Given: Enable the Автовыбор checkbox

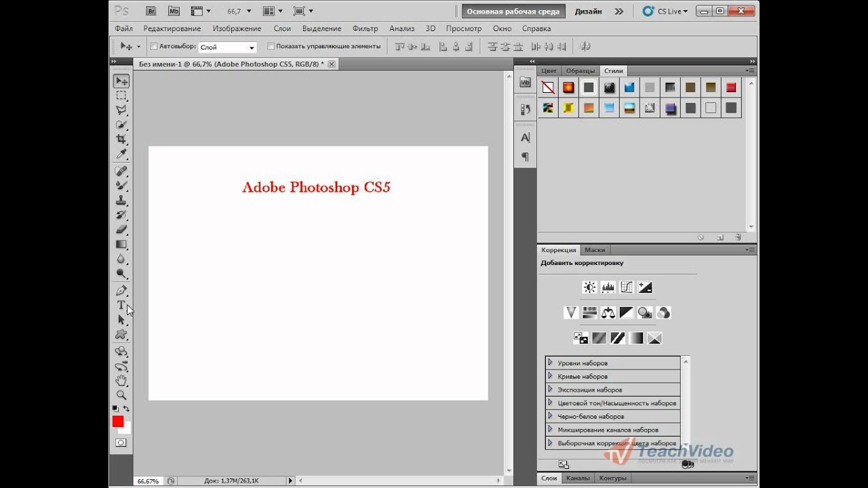Looking at the screenshot, I should (x=154, y=47).
